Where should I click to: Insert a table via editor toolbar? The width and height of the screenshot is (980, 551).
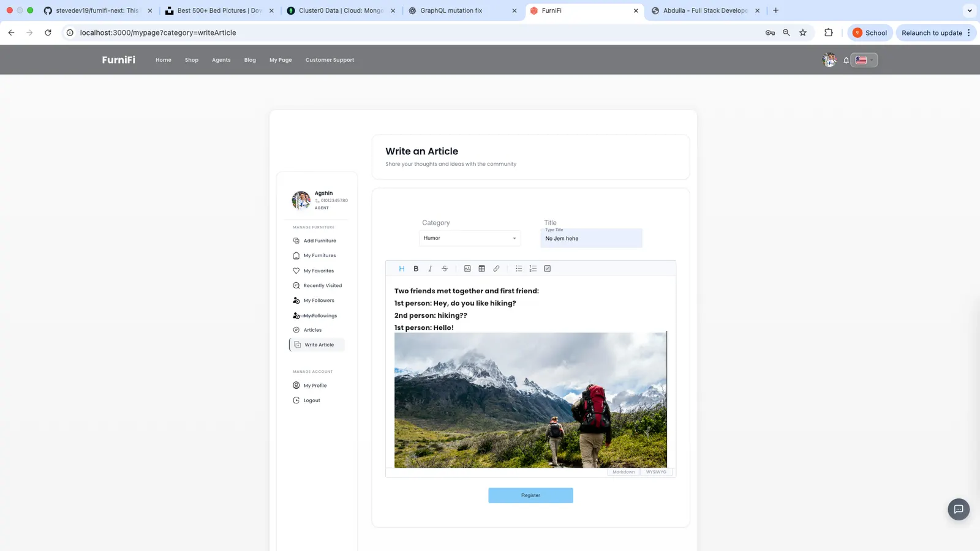(x=482, y=269)
